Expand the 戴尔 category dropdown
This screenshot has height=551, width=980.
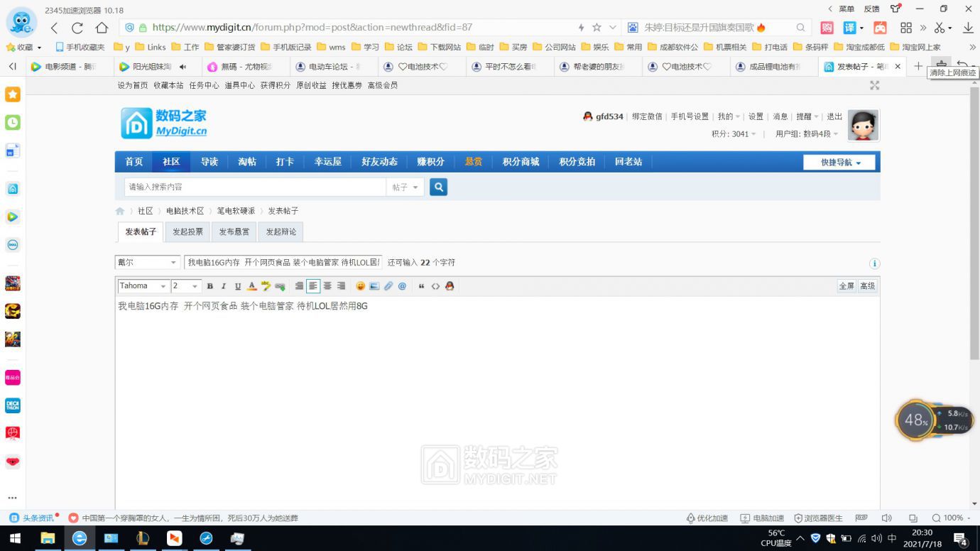[x=148, y=263]
